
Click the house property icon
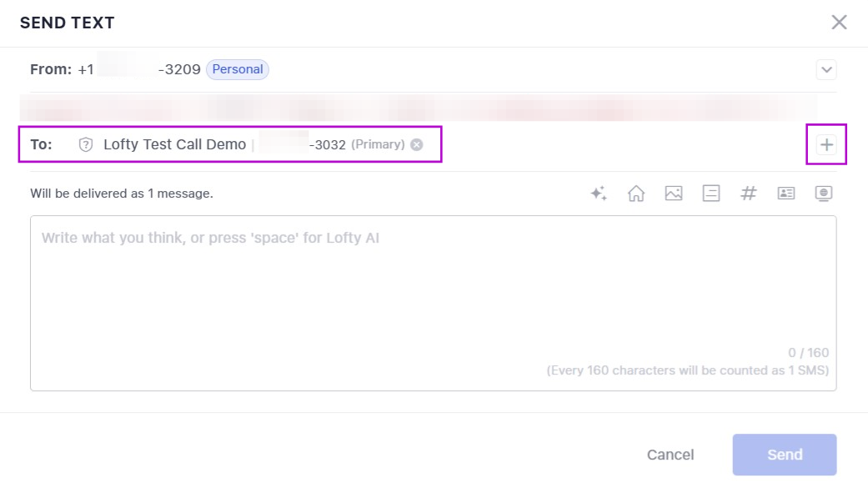636,194
